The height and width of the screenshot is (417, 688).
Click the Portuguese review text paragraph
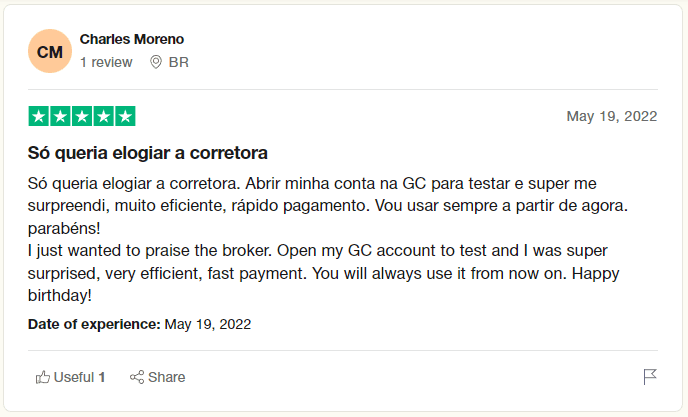(x=328, y=206)
